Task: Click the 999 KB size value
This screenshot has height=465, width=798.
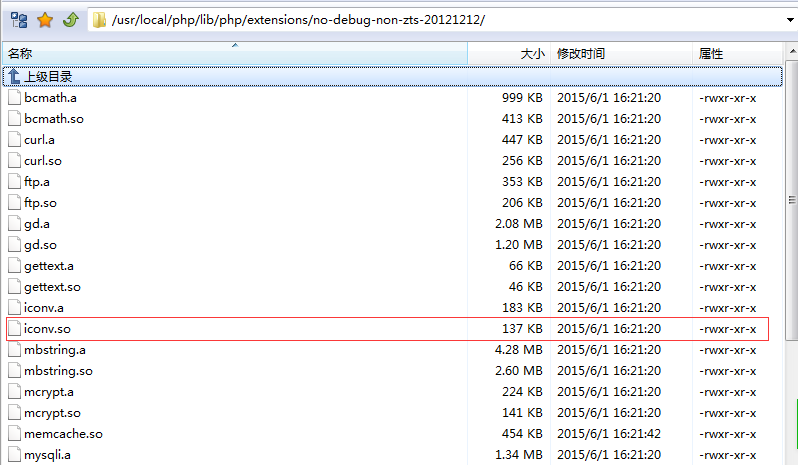Action: (522, 98)
